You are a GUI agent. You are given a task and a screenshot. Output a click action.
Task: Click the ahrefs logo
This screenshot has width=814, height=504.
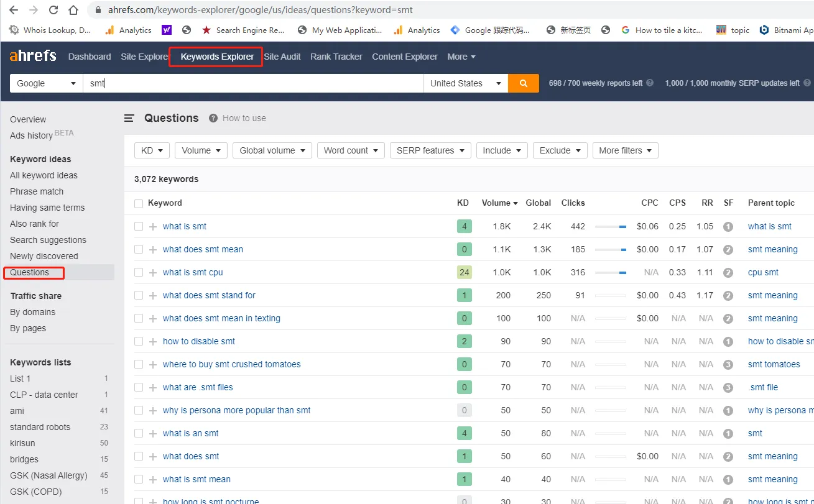(32, 56)
